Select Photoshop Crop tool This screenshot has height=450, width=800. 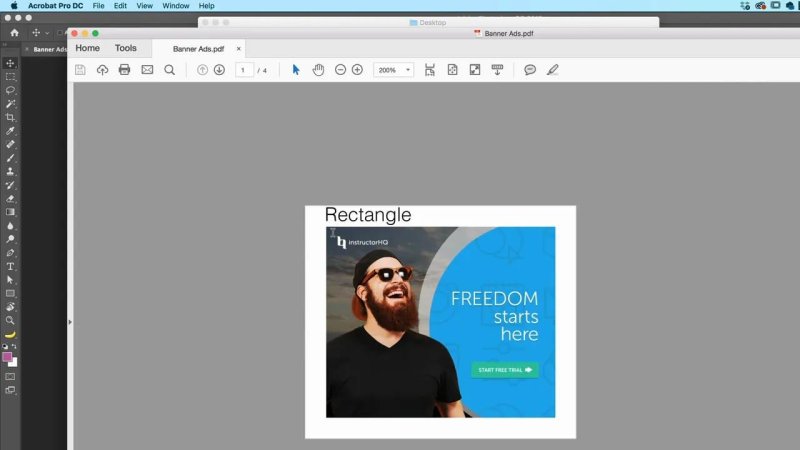pos(10,117)
